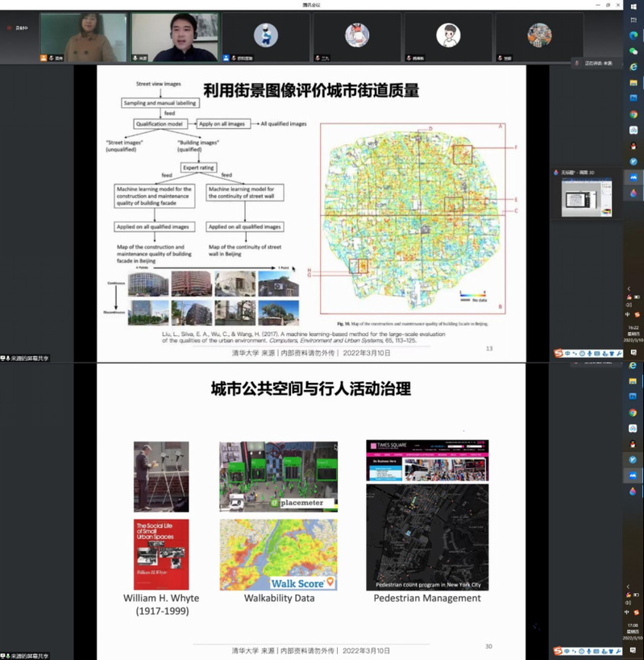Toggle 中 language mode on lower IME toolbar
Screen dimensions: 644x660
point(568,650)
